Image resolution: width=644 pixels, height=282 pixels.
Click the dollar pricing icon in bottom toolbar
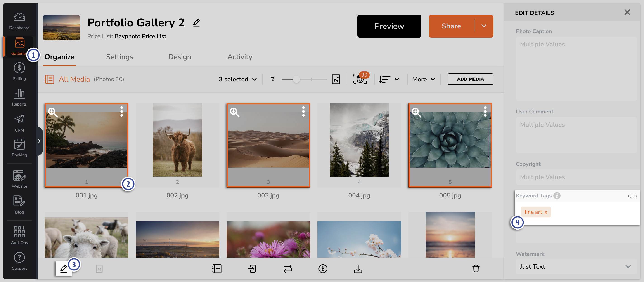point(322,268)
